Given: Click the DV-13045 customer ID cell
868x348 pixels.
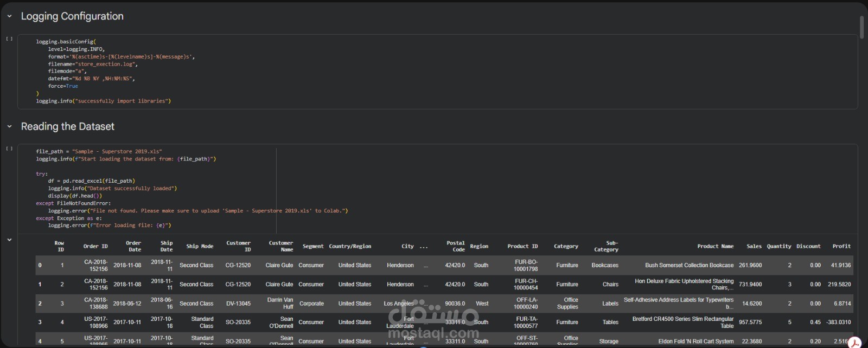Looking at the screenshot, I should point(238,304).
